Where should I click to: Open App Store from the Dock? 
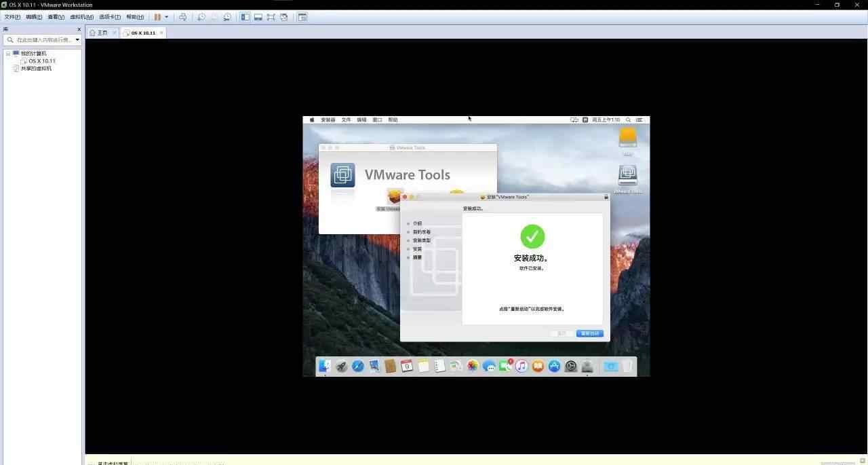555,366
